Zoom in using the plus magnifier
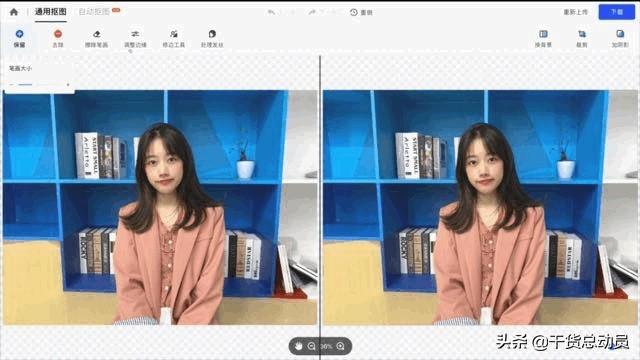 tap(341, 346)
